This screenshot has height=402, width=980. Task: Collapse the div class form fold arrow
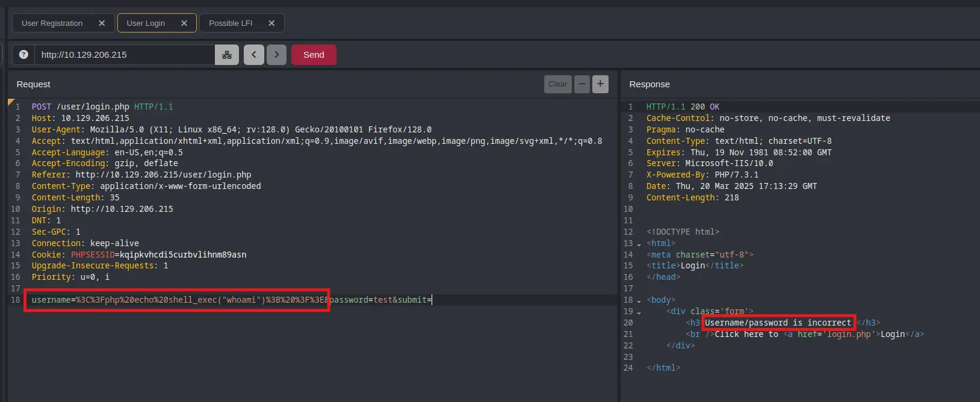pos(639,312)
